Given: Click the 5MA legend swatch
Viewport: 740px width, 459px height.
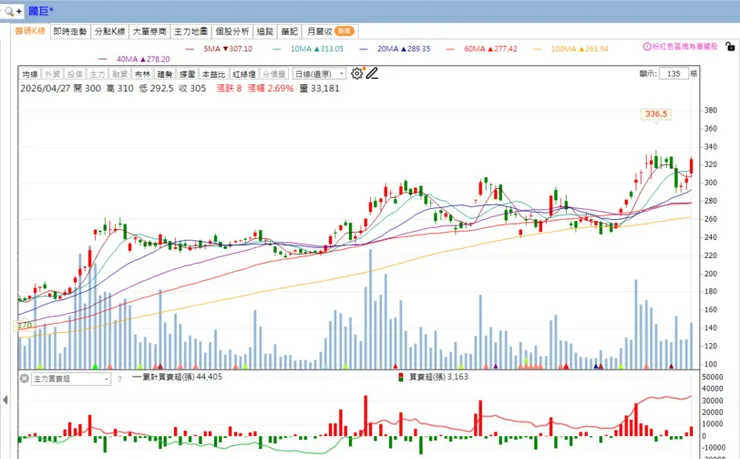Looking at the screenshot, I should tap(190, 49).
